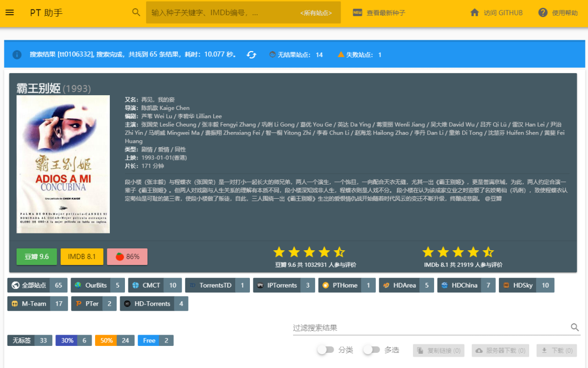
Task: Open the IMDB 8.1 rating button
Action: pos(82,257)
